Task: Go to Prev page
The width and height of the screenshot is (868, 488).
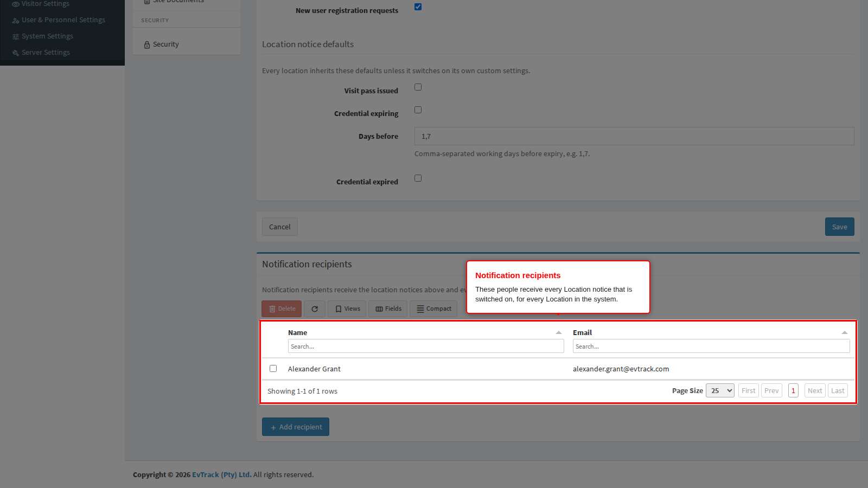Action: click(x=771, y=390)
